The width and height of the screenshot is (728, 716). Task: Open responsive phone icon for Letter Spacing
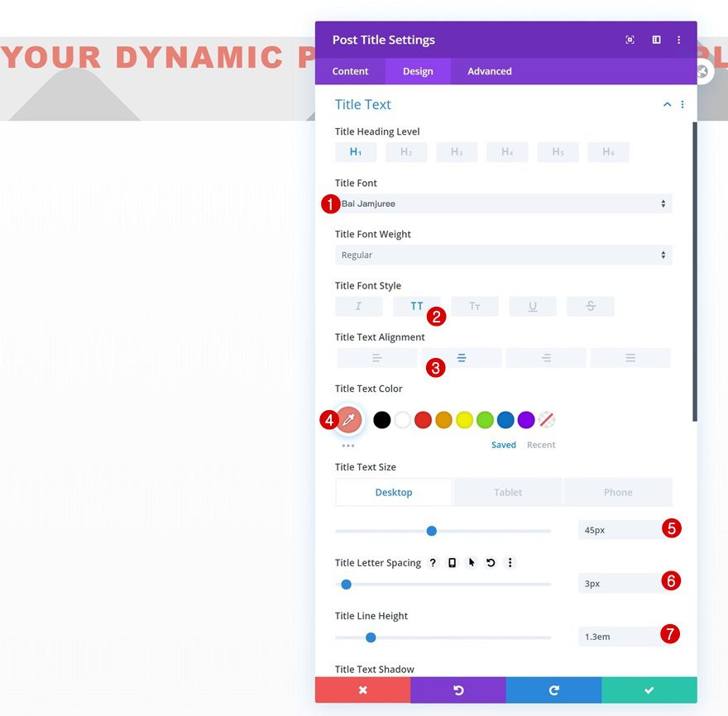tap(452, 563)
